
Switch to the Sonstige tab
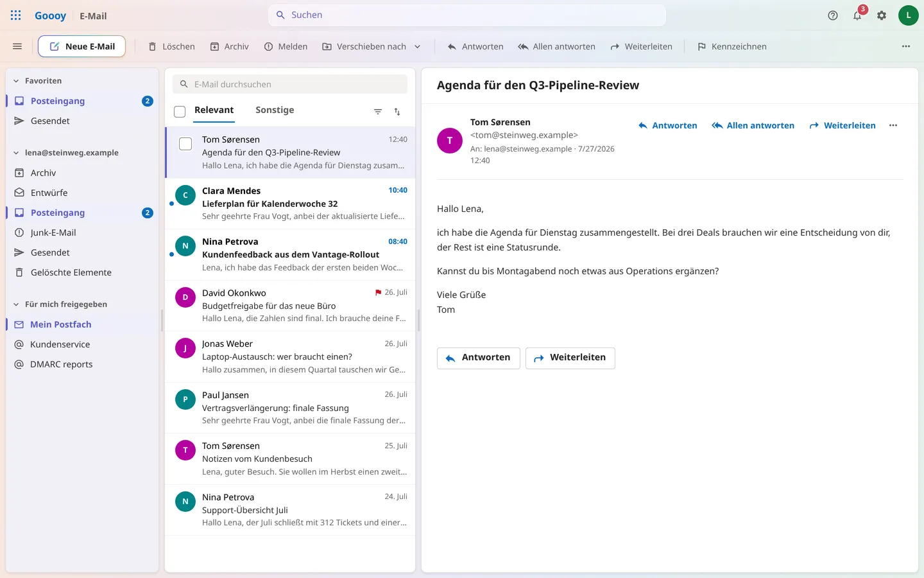[x=275, y=110]
